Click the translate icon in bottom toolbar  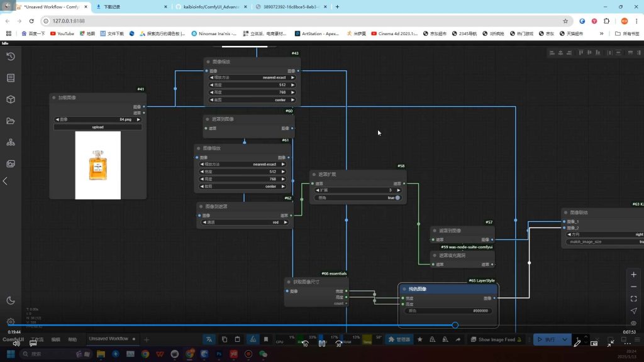click(x=209, y=339)
